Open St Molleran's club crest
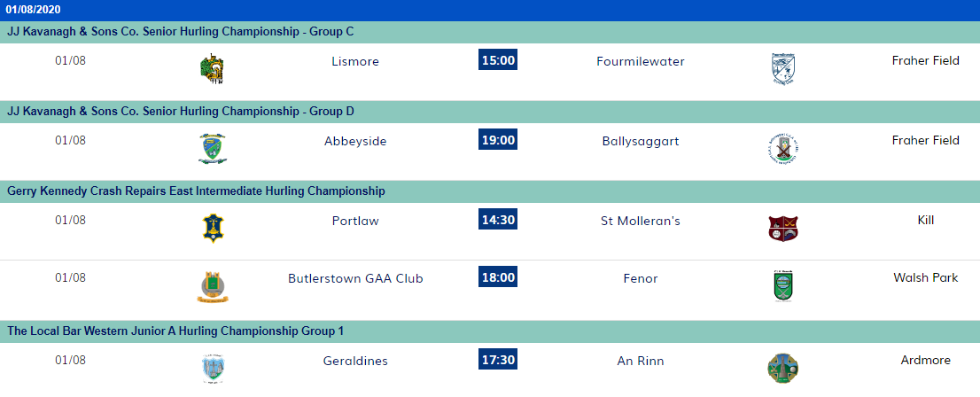This screenshot has height=397, width=980. click(x=782, y=228)
